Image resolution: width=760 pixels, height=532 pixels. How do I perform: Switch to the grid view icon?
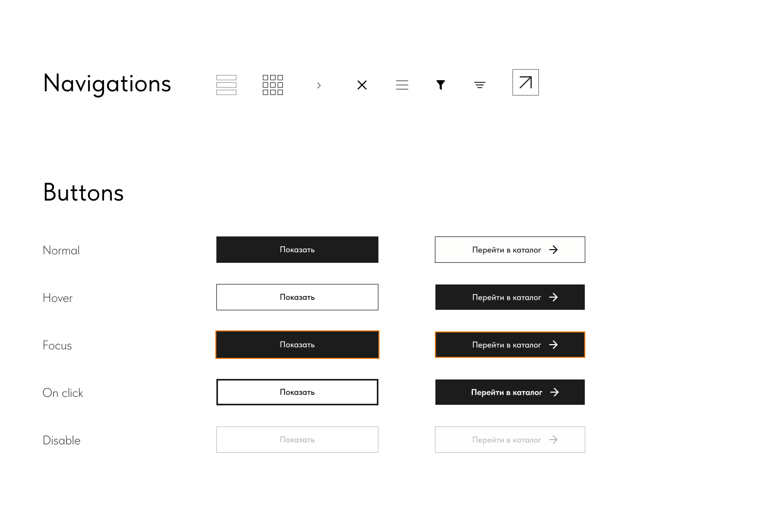(x=273, y=85)
